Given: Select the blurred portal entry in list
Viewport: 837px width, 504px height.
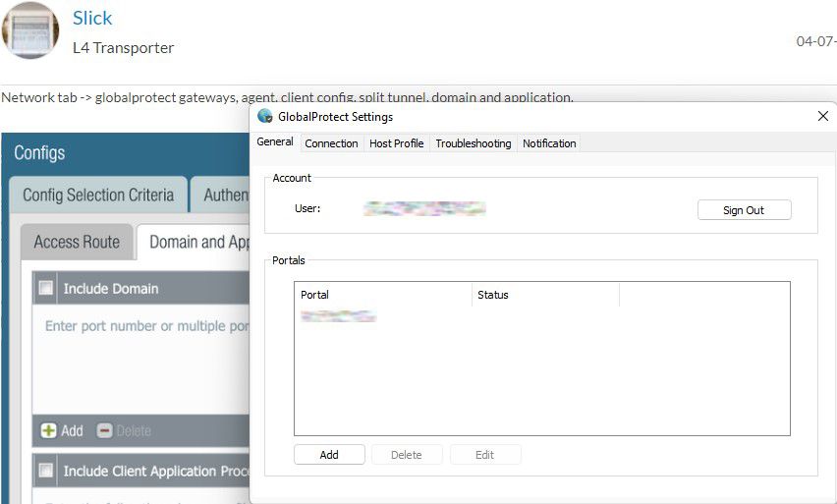Looking at the screenshot, I should (338, 316).
